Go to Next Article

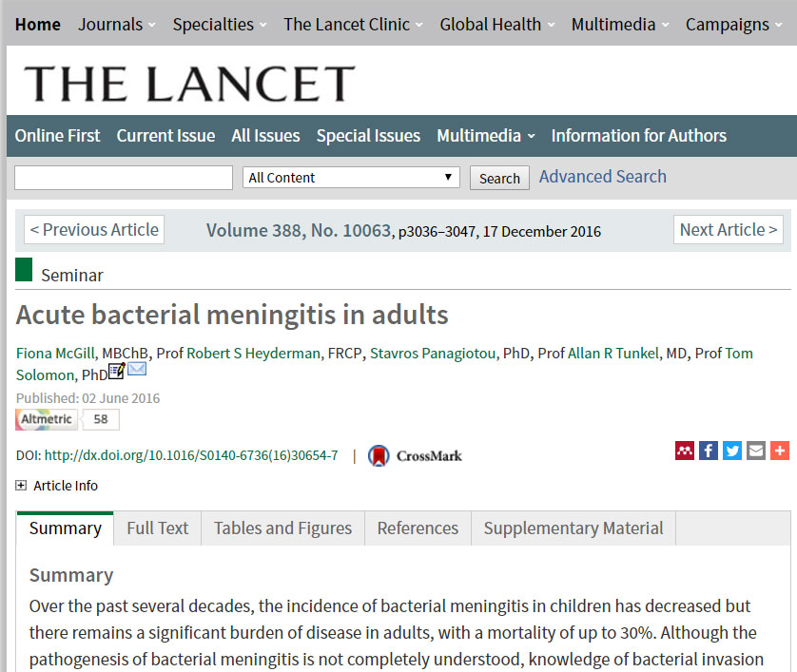(729, 230)
